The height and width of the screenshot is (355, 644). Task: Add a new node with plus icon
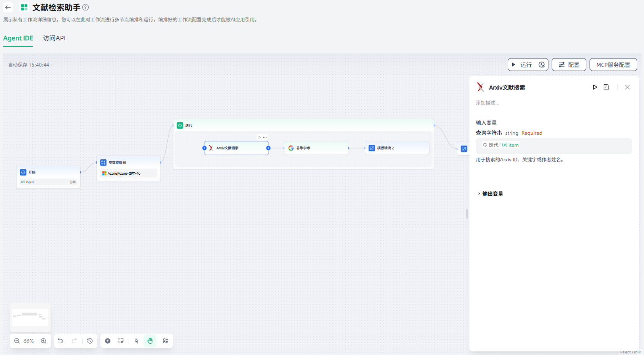[x=108, y=341]
